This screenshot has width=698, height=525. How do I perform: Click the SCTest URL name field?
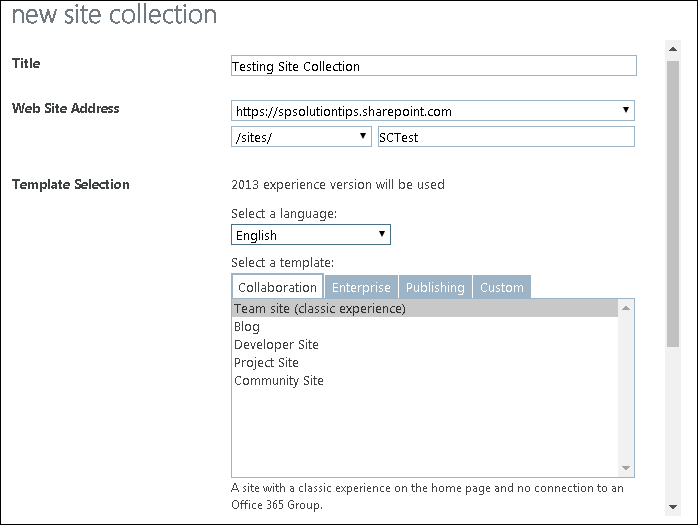[506, 137]
